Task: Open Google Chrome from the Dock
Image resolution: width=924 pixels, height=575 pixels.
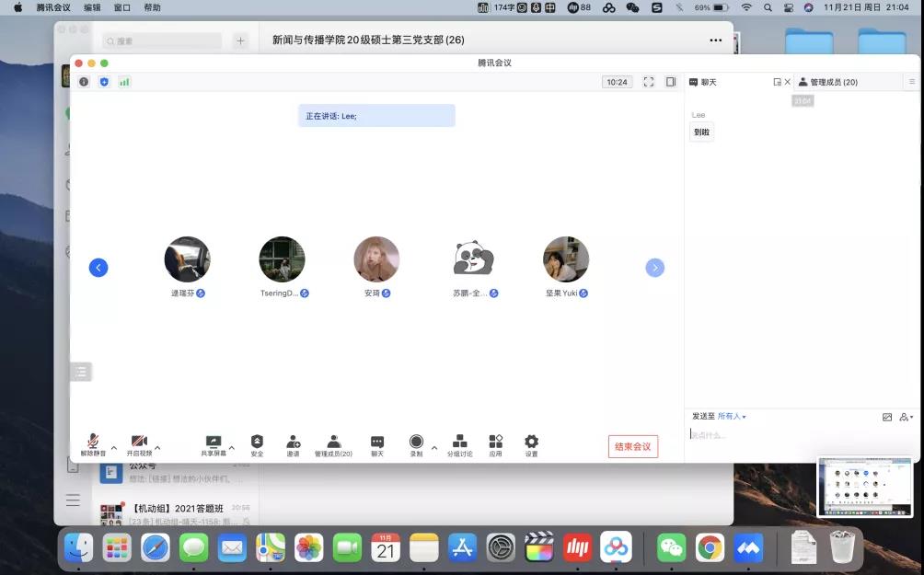Action: [x=710, y=548]
